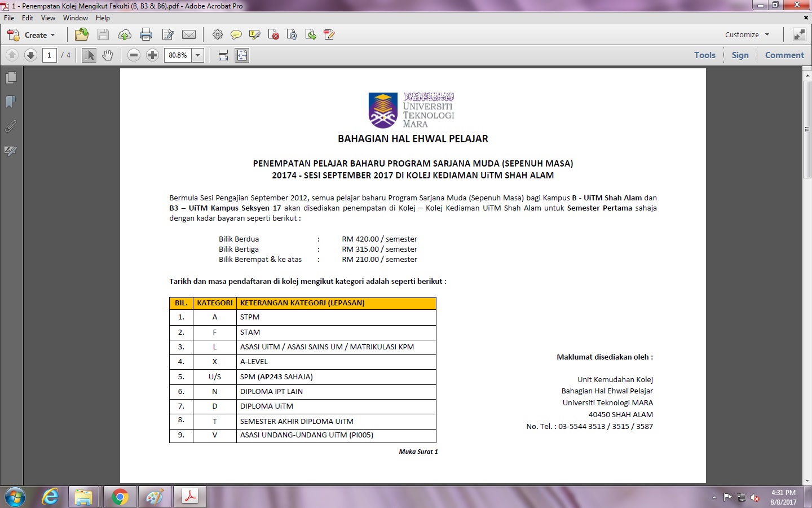Zoom in with the plus button

[152, 55]
